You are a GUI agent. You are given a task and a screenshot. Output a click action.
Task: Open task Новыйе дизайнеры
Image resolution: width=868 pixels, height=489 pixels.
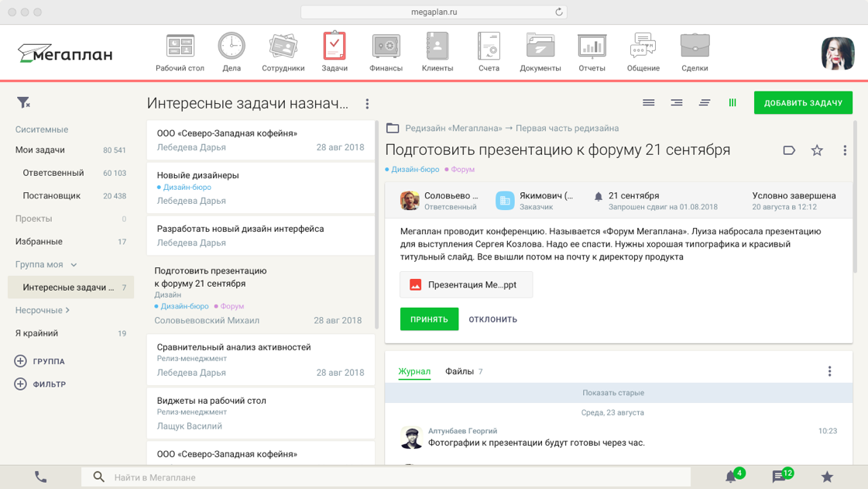coord(261,188)
